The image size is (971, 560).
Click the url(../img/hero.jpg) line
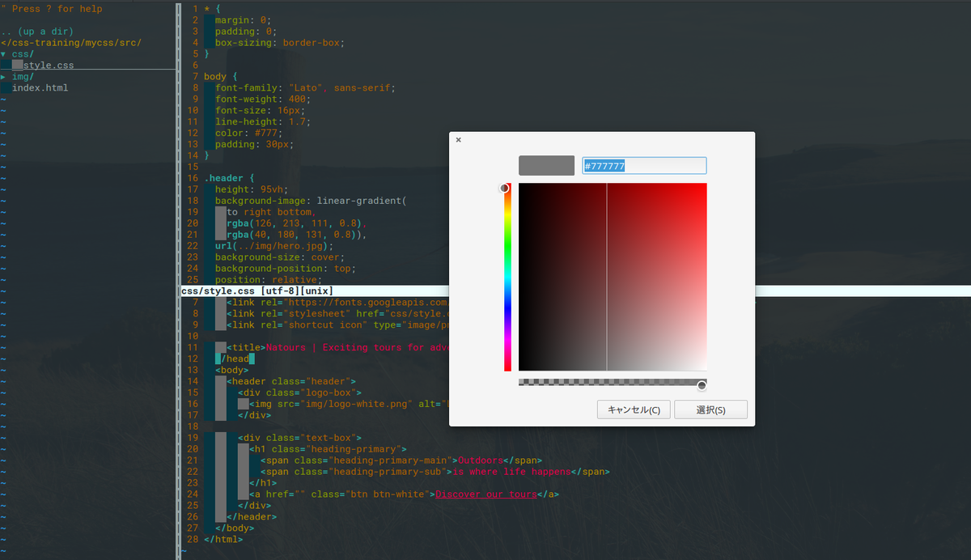(x=274, y=247)
